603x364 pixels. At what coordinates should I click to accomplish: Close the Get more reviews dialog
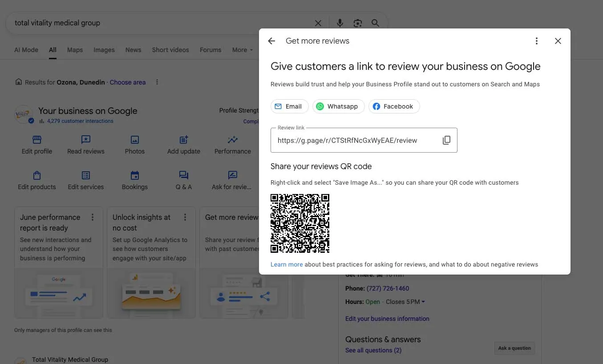[558, 41]
